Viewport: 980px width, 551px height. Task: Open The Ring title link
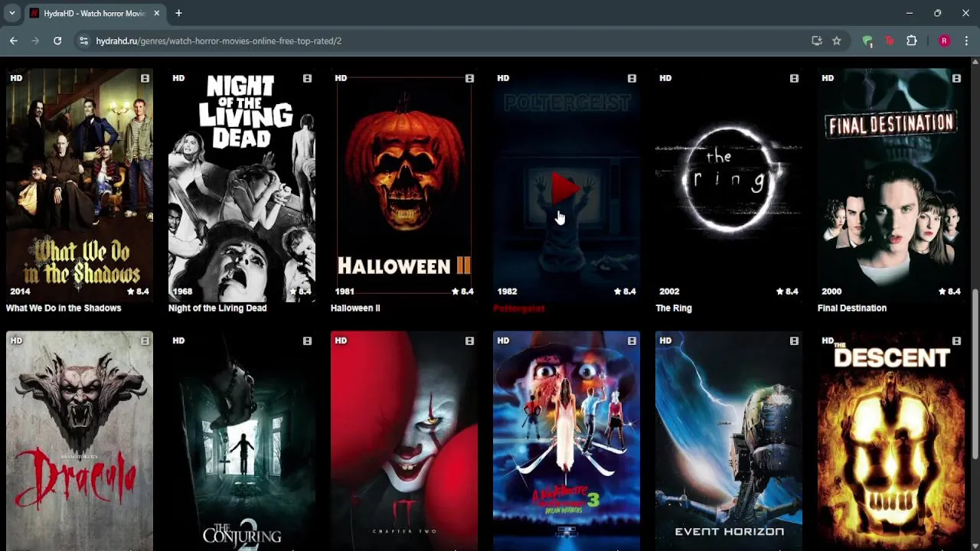coord(674,308)
